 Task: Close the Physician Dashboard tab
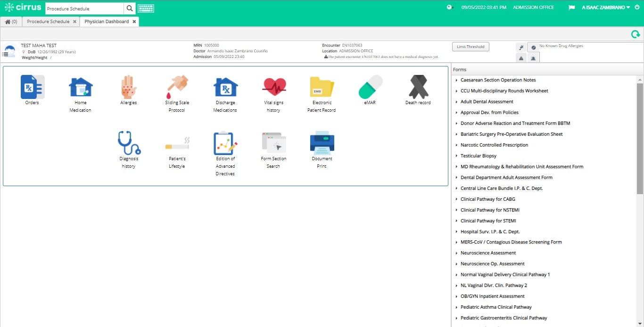click(134, 22)
